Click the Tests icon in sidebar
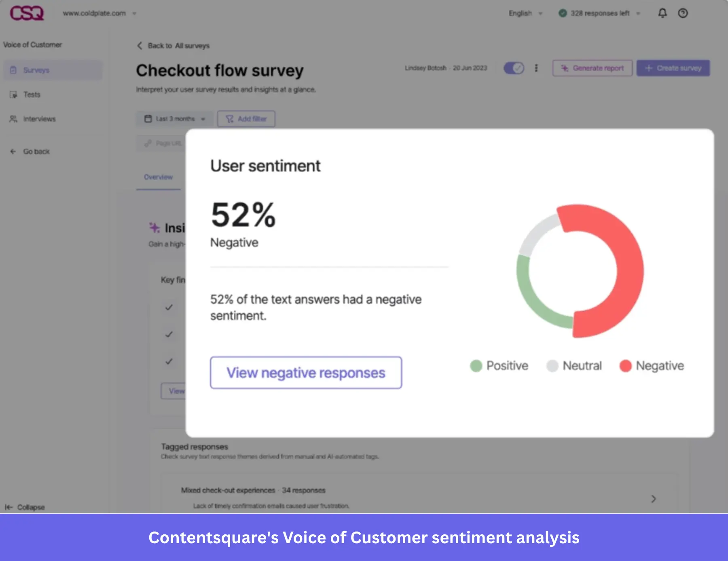The width and height of the screenshot is (728, 561). coord(13,95)
